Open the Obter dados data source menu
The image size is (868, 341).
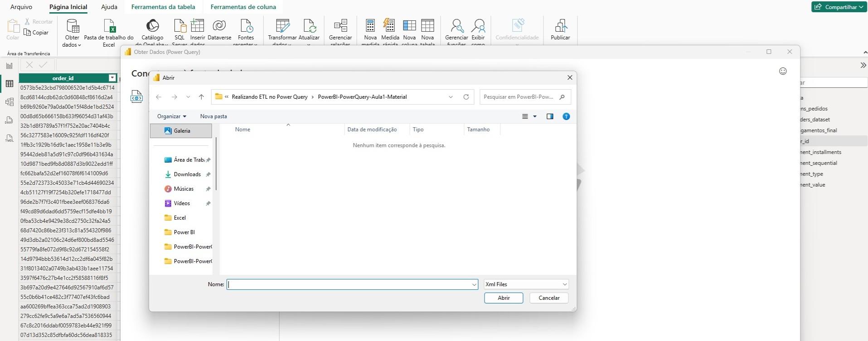72,33
